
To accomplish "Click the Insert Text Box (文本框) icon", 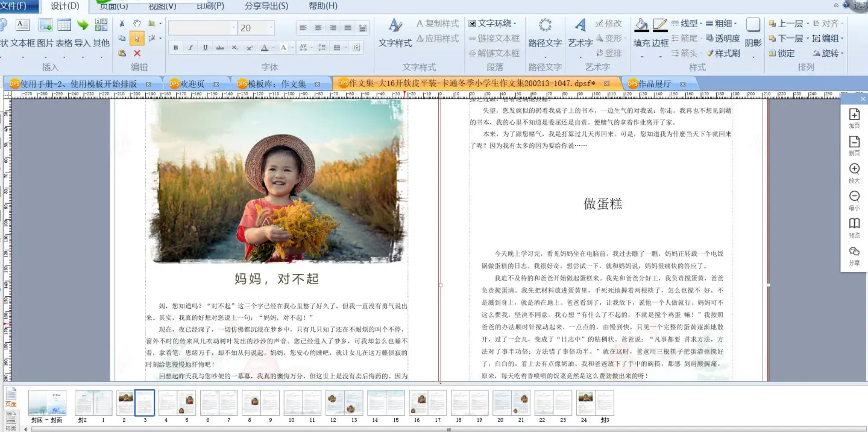I will (x=22, y=25).
